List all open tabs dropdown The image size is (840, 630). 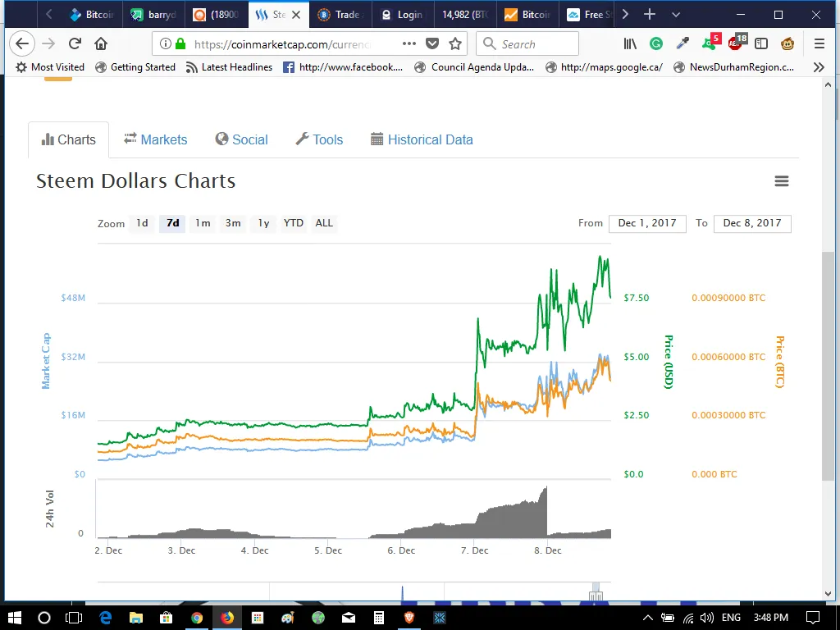pos(676,15)
